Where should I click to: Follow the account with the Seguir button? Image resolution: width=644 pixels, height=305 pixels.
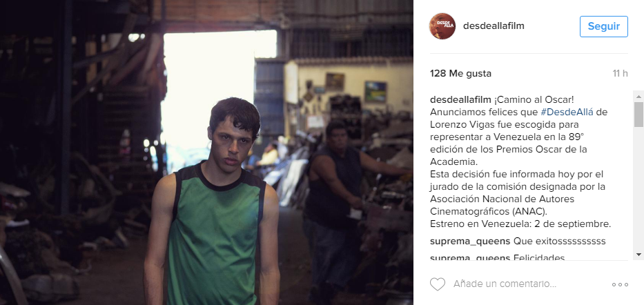[604, 26]
